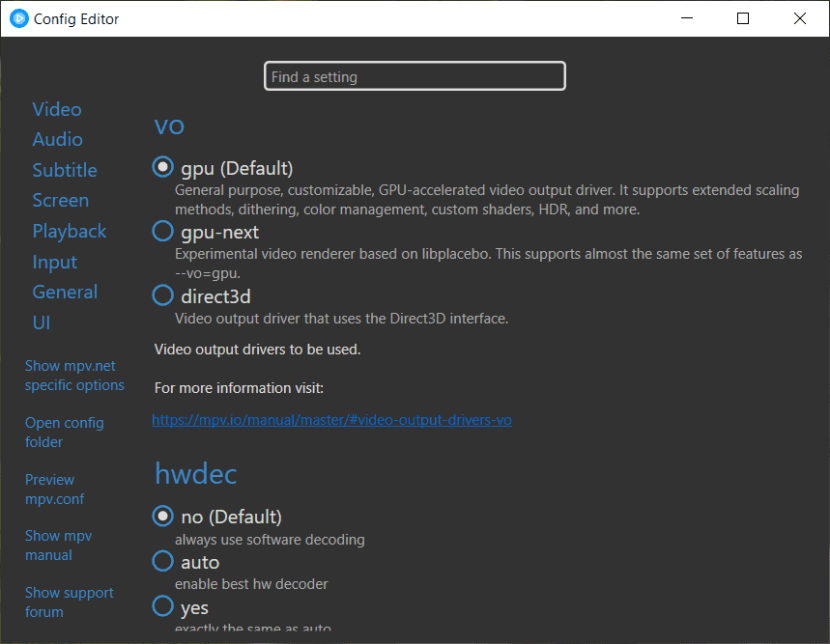Open the General settings category
This screenshot has width=830, height=644.
(65, 292)
